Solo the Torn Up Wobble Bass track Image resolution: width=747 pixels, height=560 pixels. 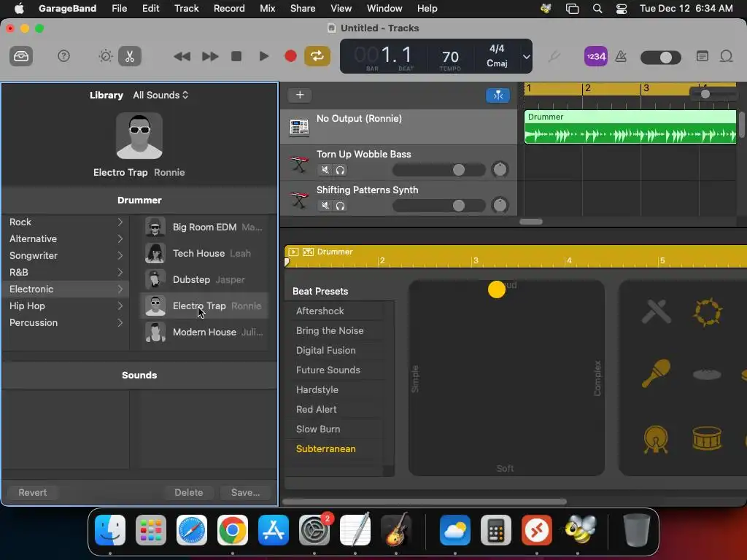340,170
